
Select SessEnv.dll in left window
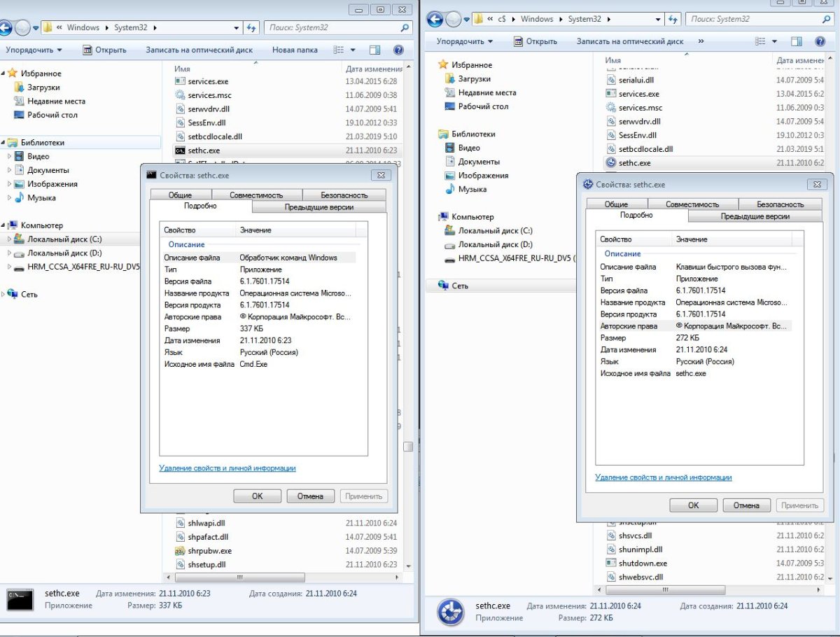(x=205, y=122)
